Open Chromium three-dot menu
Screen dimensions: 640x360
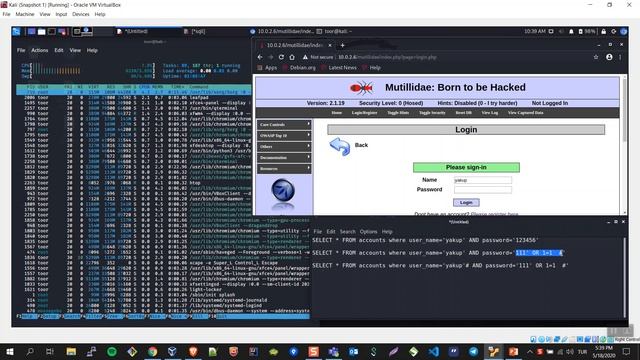[x=620, y=57]
